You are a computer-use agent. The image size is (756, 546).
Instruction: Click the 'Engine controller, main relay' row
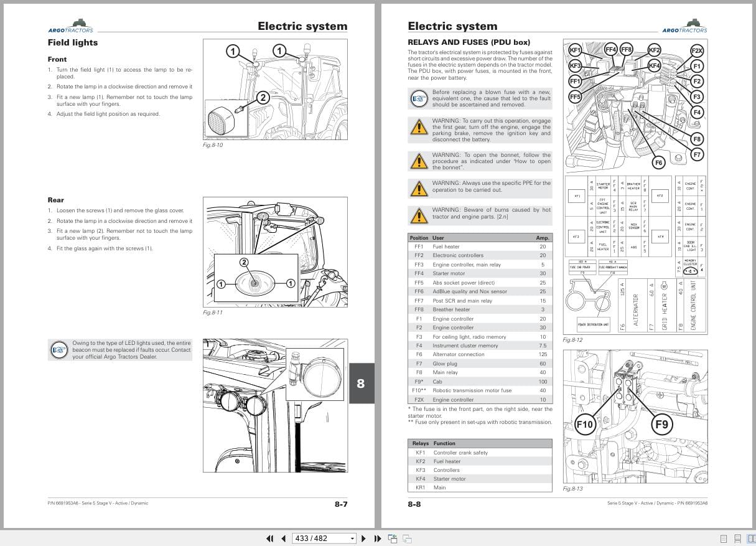click(x=480, y=265)
